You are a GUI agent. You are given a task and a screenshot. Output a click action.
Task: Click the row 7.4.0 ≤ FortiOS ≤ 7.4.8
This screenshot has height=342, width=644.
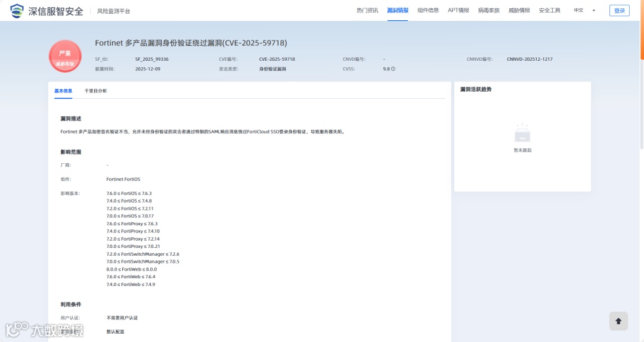[x=129, y=201]
